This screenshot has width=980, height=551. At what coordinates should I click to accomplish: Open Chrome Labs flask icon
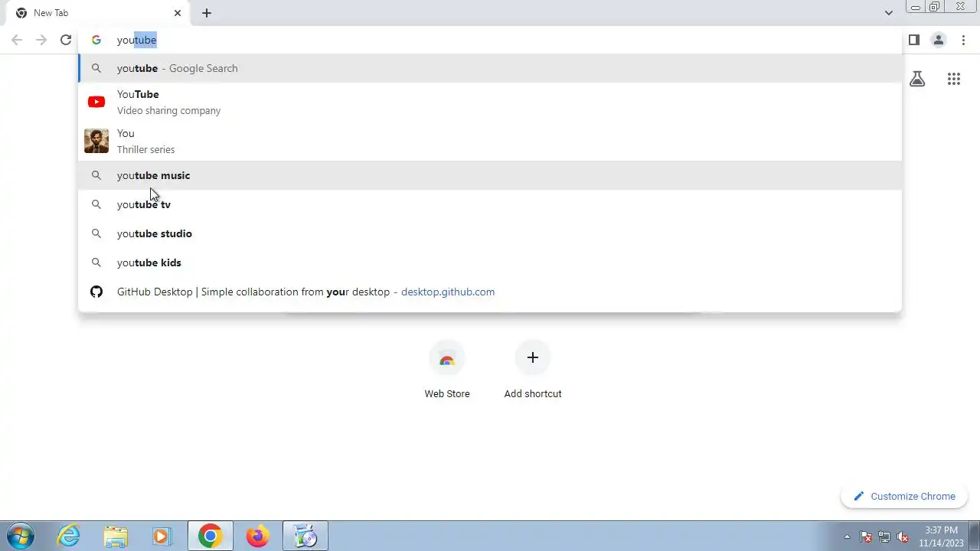point(917,79)
